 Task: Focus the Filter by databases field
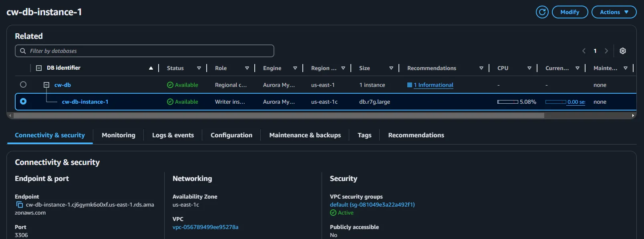[145, 51]
